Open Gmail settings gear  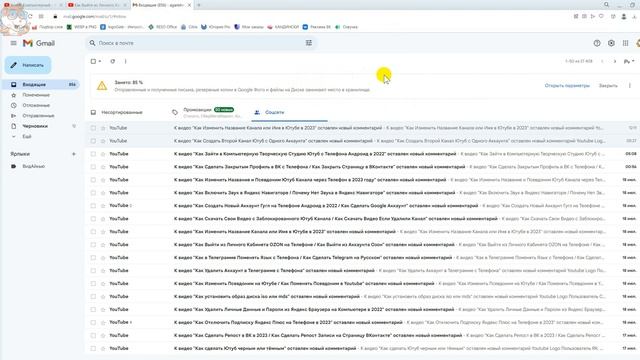(x=611, y=43)
